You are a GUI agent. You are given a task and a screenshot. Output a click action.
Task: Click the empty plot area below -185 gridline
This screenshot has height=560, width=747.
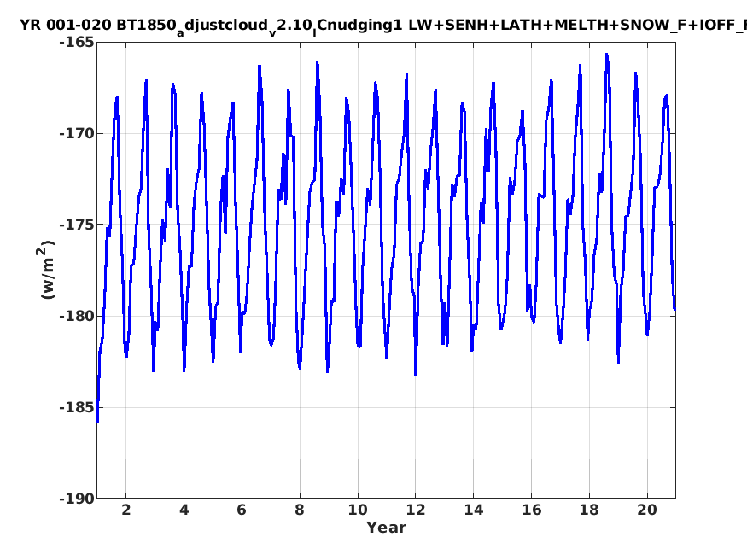pos(386,452)
